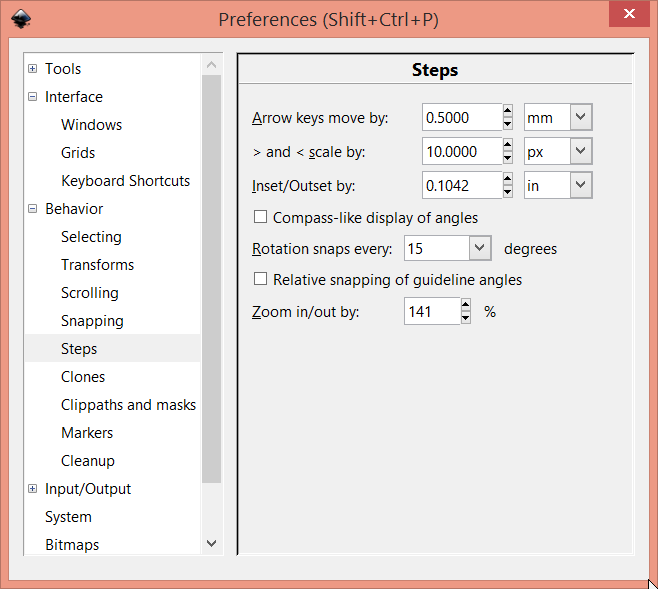
Task: Click the Interface label in tree
Action: coord(74,97)
